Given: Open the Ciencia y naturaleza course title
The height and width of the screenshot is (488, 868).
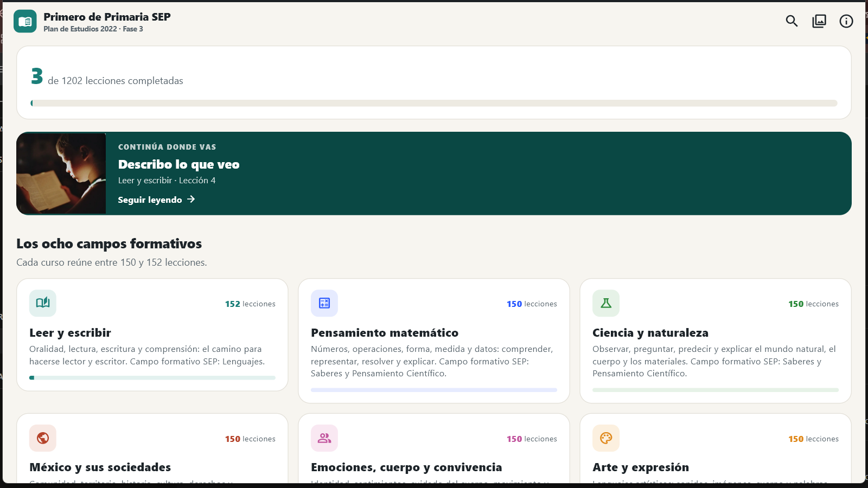Looking at the screenshot, I should (650, 333).
